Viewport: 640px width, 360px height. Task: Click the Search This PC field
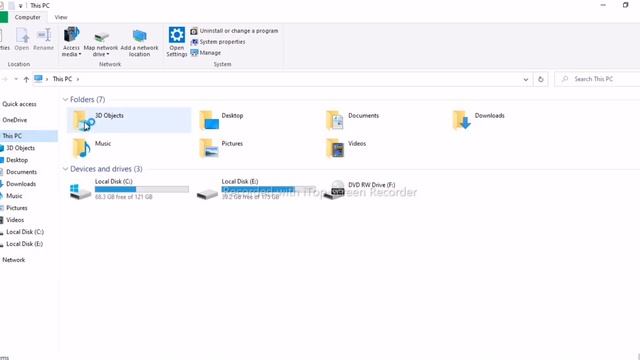598,79
